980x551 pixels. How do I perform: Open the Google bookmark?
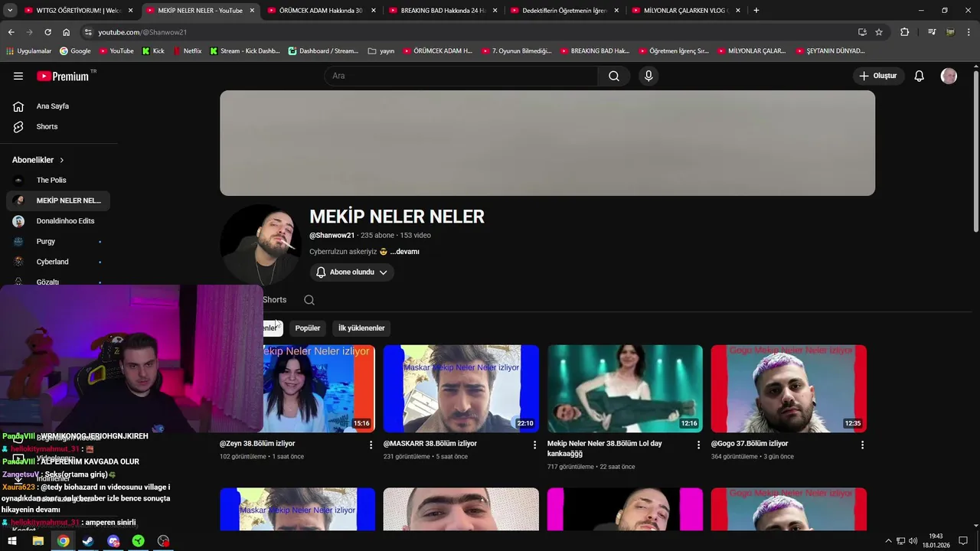click(x=75, y=51)
